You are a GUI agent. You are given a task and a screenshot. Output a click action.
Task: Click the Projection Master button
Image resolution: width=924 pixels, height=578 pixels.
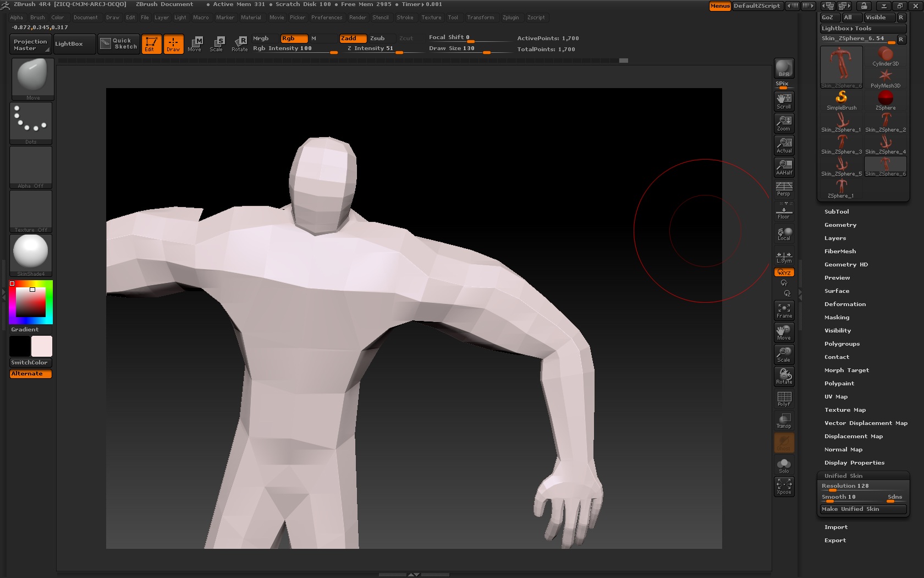pyautogui.click(x=31, y=45)
